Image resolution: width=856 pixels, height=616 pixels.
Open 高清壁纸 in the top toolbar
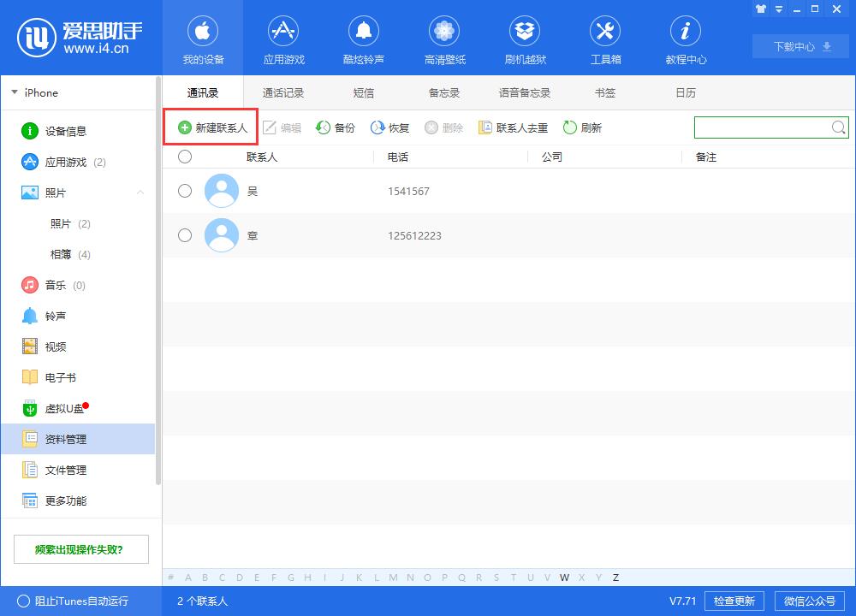(443, 38)
